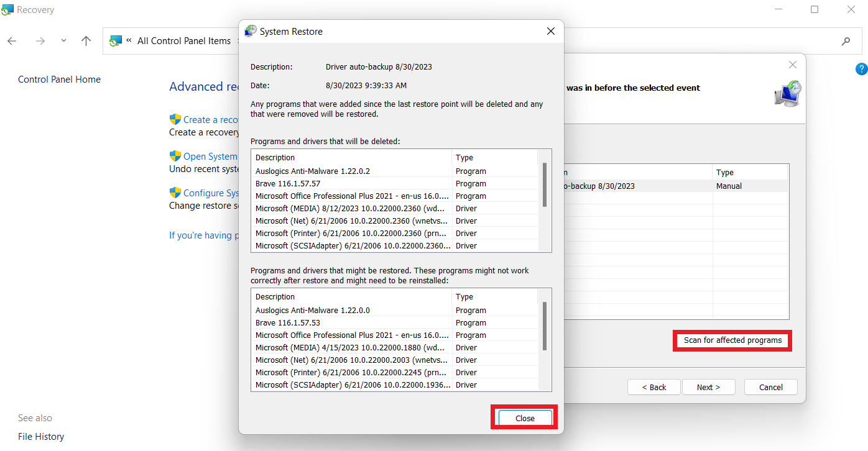The height and width of the screenshot is (451, 868).
Task: Select Microsoft (Printer) 10.0.22000.2360 driver row
Action: [x=395, y=233]
